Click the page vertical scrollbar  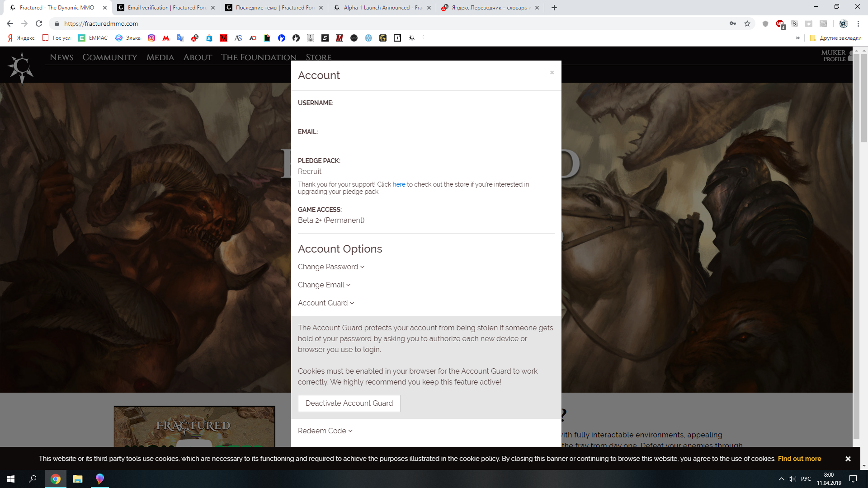(864, 99)
